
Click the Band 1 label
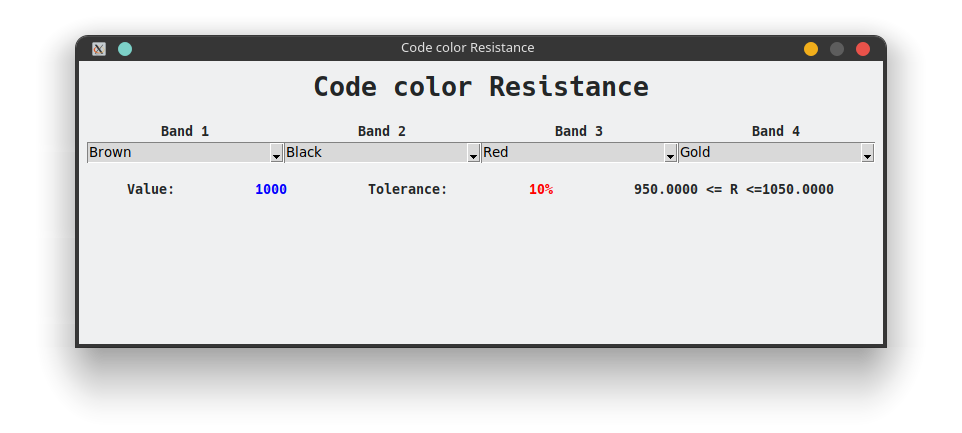(185, 131)
